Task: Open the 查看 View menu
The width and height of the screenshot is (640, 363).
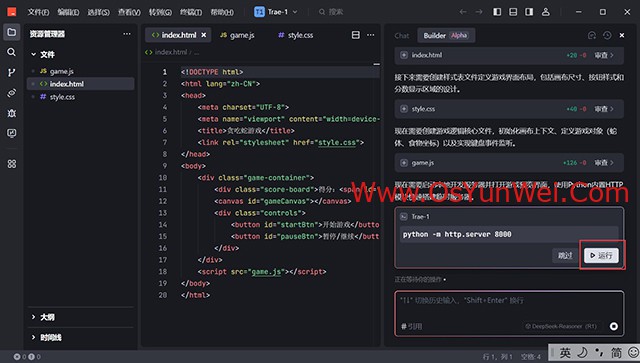Action: click(x=129, y=12)
